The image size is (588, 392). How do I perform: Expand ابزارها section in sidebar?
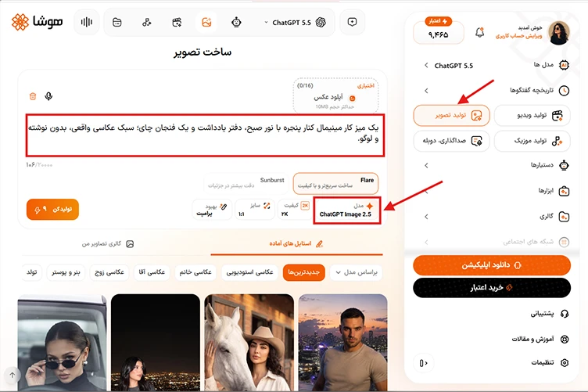[496, 191]
